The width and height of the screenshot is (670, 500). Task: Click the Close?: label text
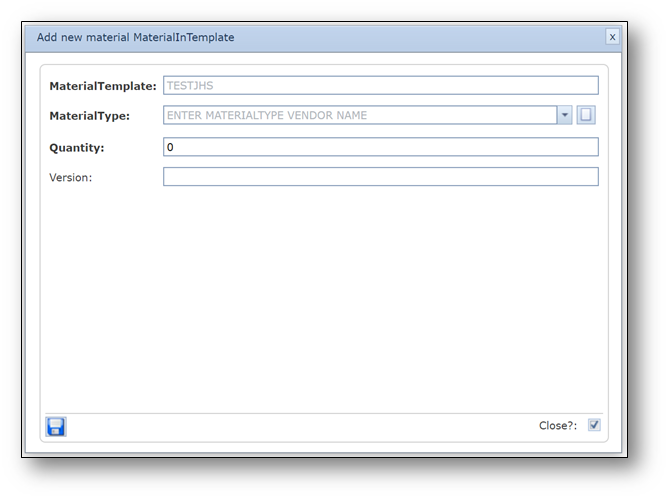pyautogui.click(x=558, y=426)
